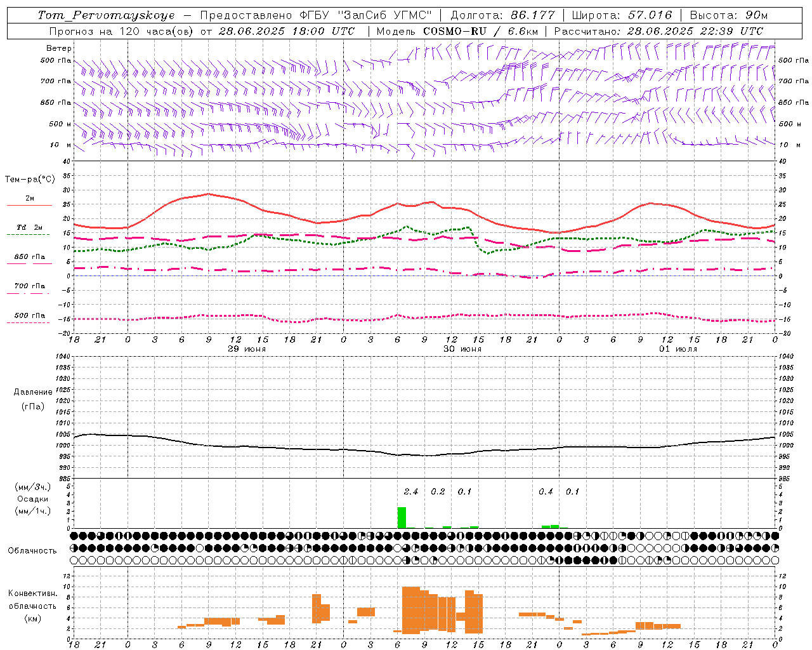This screenshot has height=650, width=812.
Task: Select the (мм/3ч.) precipitation unit label
Action: coord(33,487)
